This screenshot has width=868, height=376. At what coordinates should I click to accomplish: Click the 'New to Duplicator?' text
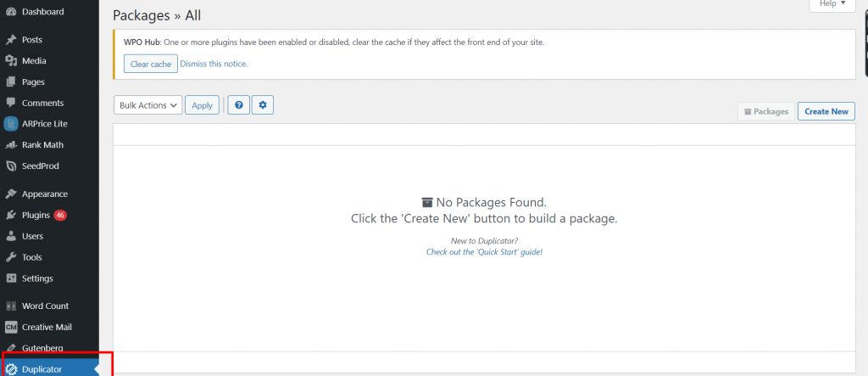point(484,241)
